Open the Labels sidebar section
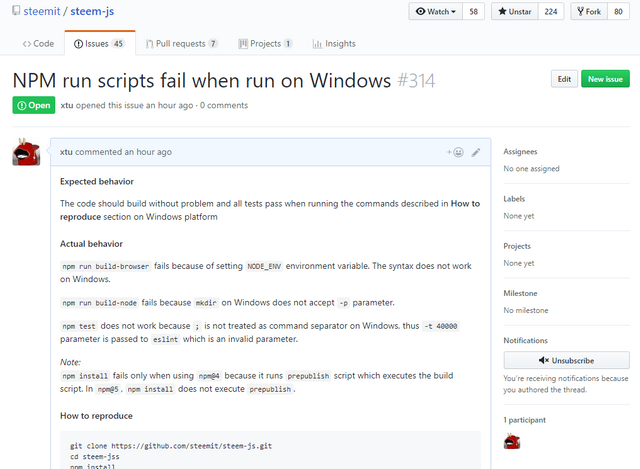Image resolution: width=640 pixels, height=469 pixels. [x=514, y=199]
